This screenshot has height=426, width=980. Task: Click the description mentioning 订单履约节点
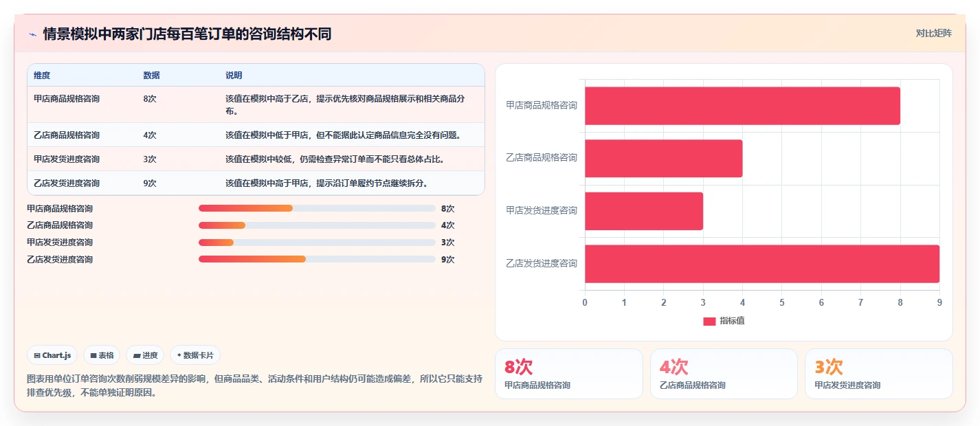326,183
